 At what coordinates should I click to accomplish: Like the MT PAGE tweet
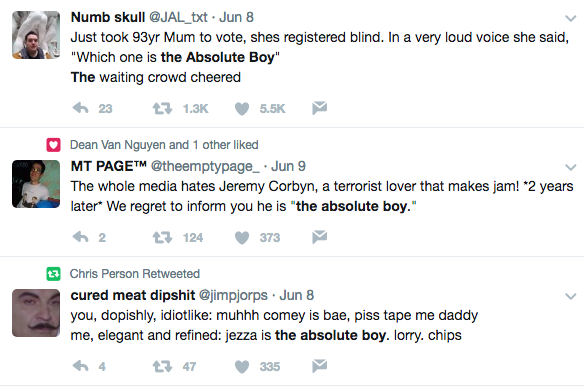[x=242, y=238]
